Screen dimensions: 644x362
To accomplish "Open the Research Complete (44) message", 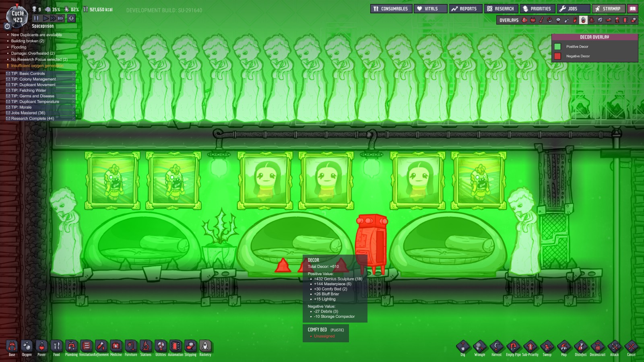I will click(x=40, y=119).
